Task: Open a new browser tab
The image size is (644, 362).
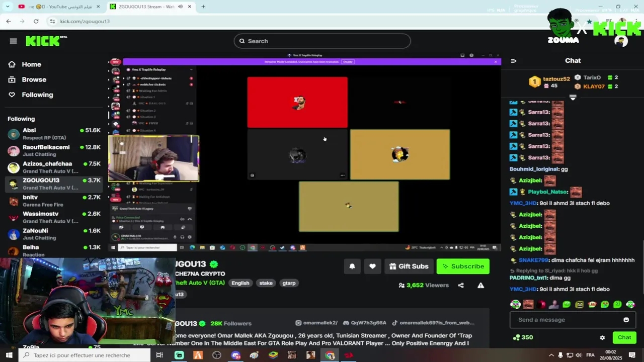Action: [203, 7]
